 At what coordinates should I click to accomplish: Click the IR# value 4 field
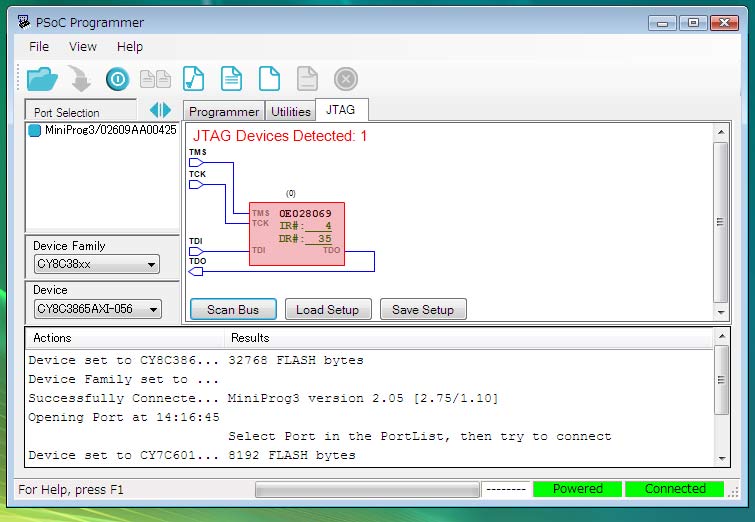tap(319, 226)
